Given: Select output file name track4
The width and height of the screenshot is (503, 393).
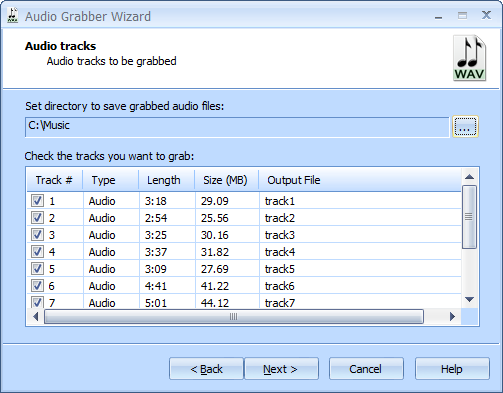Looking at the screenshot, I should click(280, 252).
